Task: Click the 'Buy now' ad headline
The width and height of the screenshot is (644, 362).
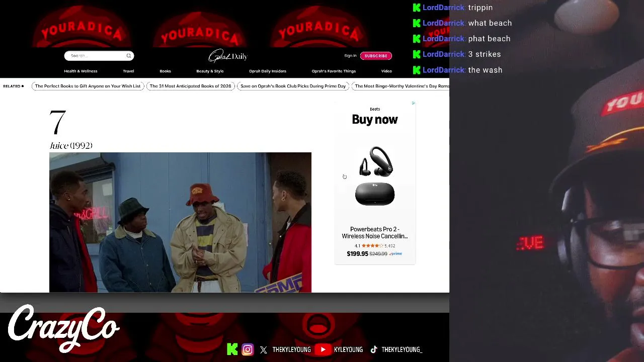Action: click(375, 120)
